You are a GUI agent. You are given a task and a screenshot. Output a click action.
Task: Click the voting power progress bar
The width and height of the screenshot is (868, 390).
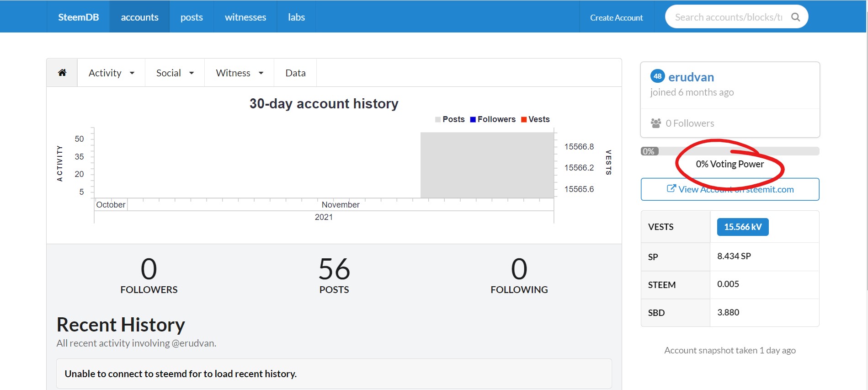point(730,151)
